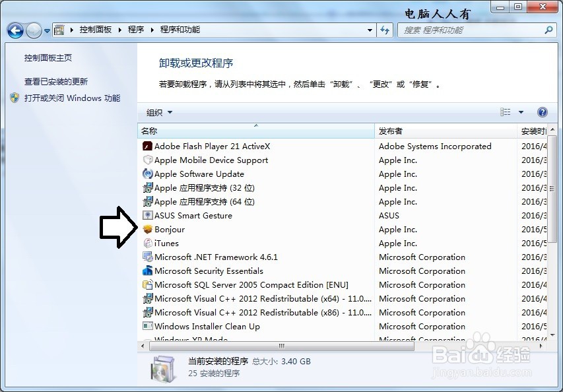Click the Control Panel icon in address bar
The image size is (563, 392).
coord(59,30)
